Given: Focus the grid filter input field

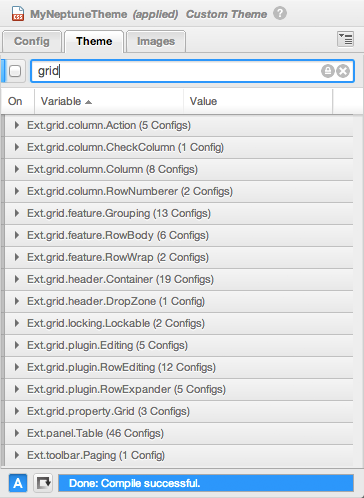Looking at the screenshot, I should point(177,71).
